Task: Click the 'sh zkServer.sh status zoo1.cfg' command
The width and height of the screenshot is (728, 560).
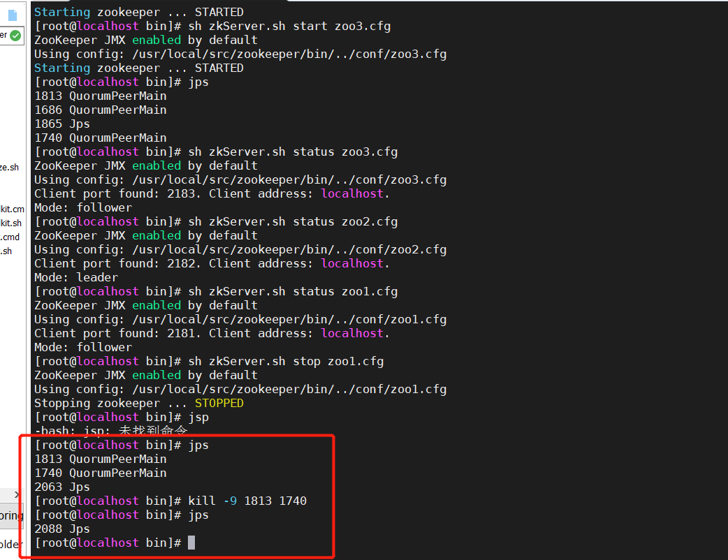Action: 293,291
